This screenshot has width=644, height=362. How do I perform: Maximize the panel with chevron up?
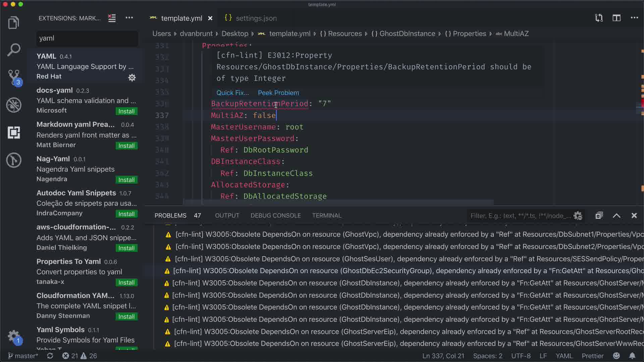[x=616, y=216]
